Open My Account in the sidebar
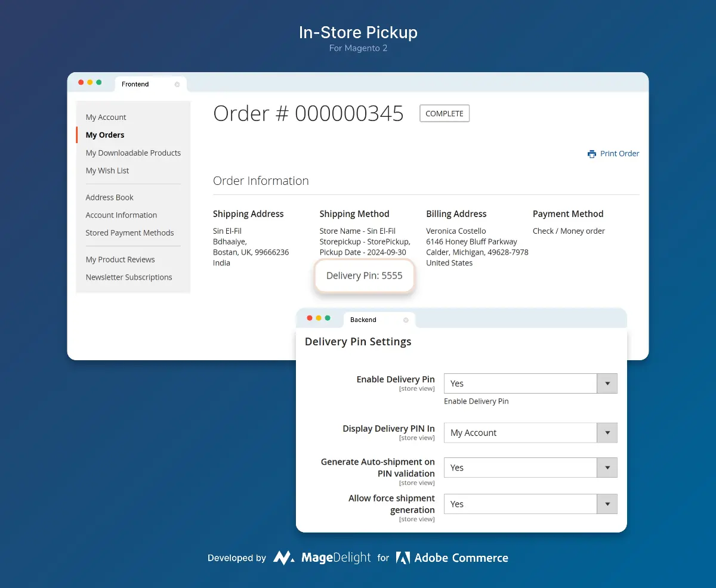The image size is (716, 588). [106, 117]
